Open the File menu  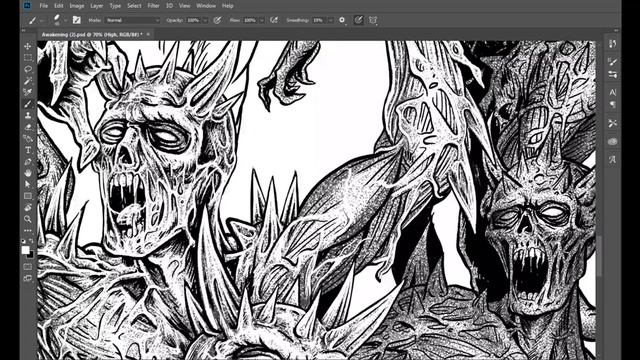pos(44,6)
